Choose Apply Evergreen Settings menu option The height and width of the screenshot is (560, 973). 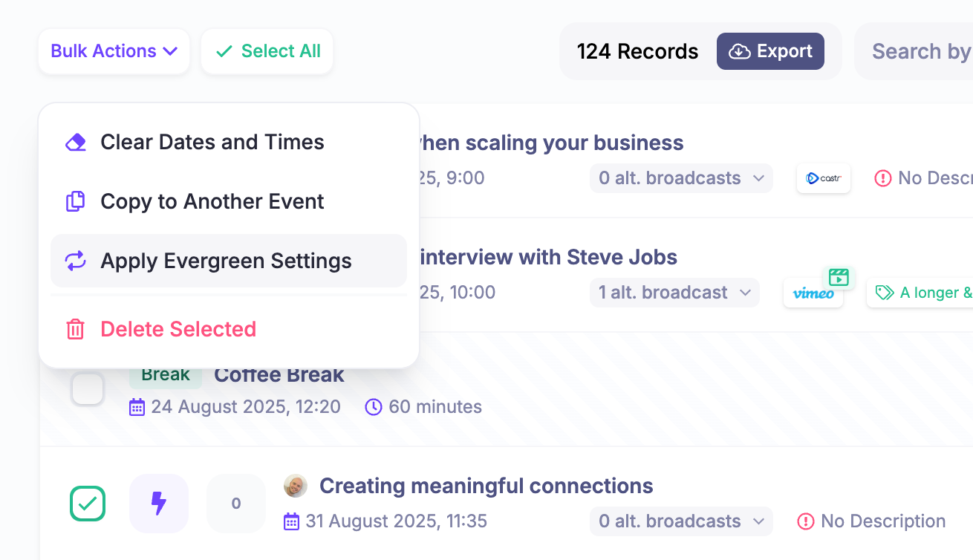click(226, 261)
